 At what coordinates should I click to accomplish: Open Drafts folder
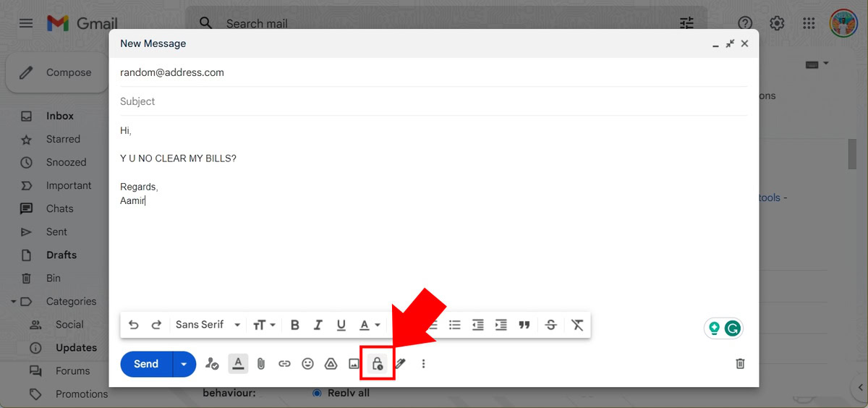tap(61, 255)
